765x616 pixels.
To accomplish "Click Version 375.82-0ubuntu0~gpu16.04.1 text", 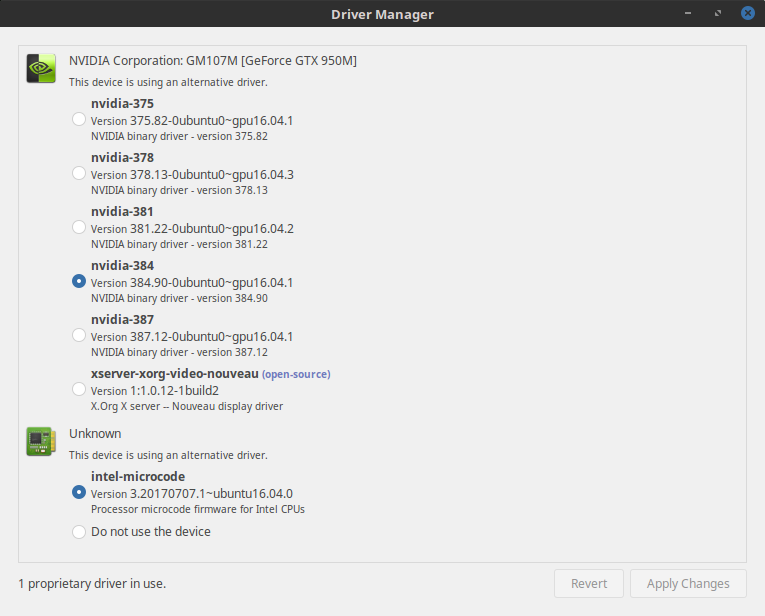I will click(192, 121).
